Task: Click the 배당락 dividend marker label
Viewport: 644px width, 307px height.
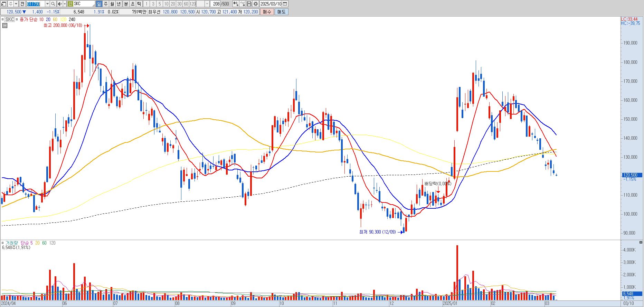Action: 438,184
